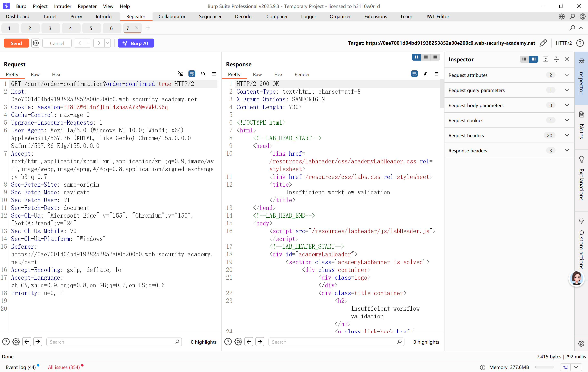Image resolution: width=588 pixels, height=372 pixels.
Task: Expand Request headers section in Inspector
Action: click(509, 135)
